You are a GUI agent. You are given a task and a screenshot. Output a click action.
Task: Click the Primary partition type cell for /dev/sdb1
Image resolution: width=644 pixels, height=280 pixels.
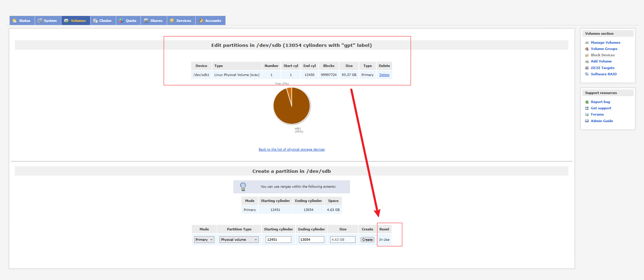point(368,75)
